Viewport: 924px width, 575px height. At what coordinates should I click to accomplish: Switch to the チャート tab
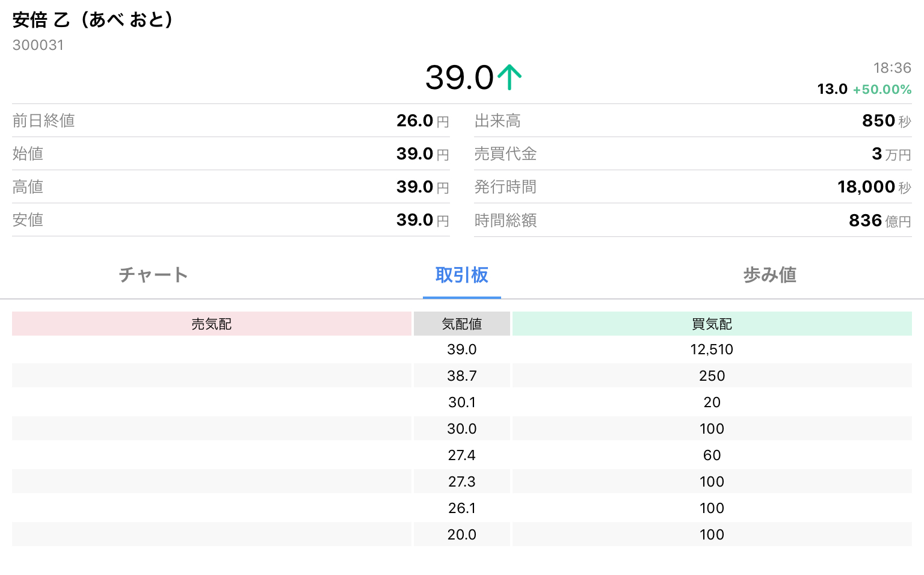click(x=153, y=275)
